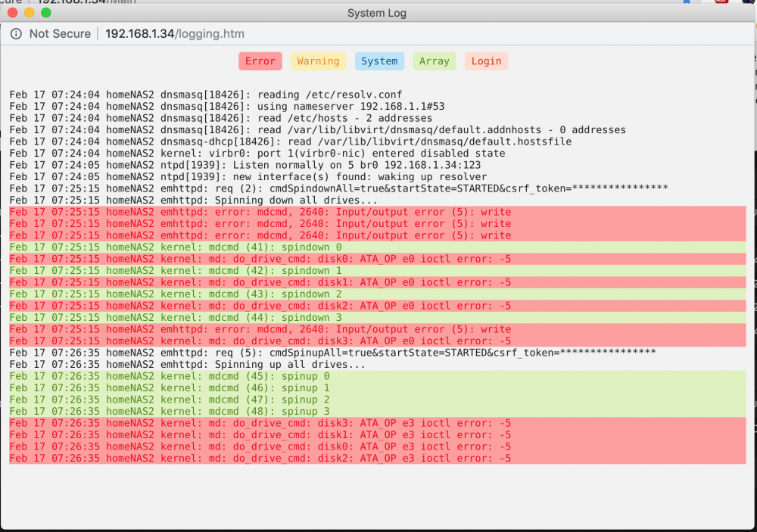Filter the log by Error entries
This screenshot has height=532, width=757.
pyautogui.click(x=260, y=61)
